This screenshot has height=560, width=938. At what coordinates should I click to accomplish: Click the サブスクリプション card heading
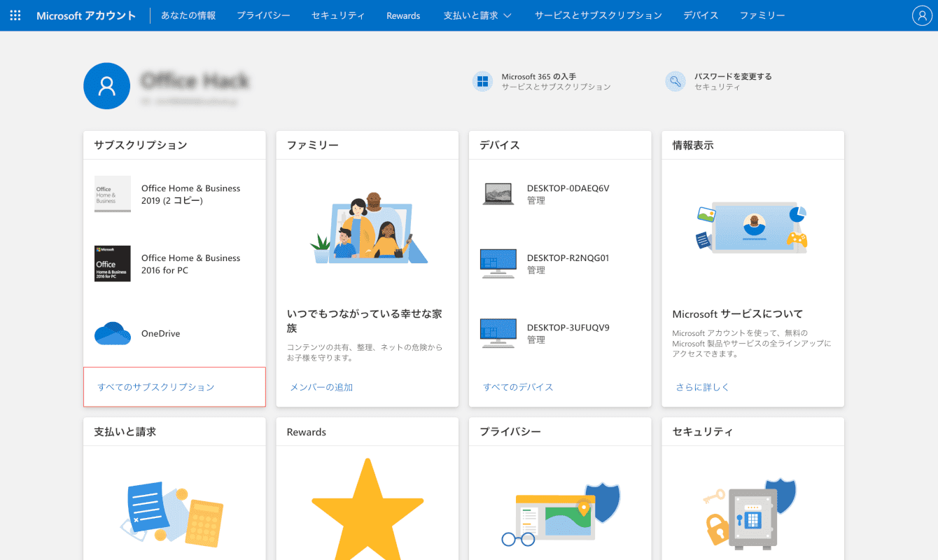pyautogui.click(x=141, y=145)
